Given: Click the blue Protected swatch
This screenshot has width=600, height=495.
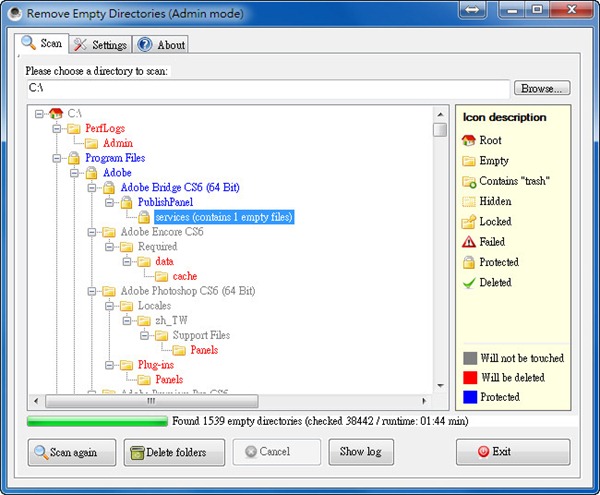Looking at the screenshot, I should tap(470, 397).
